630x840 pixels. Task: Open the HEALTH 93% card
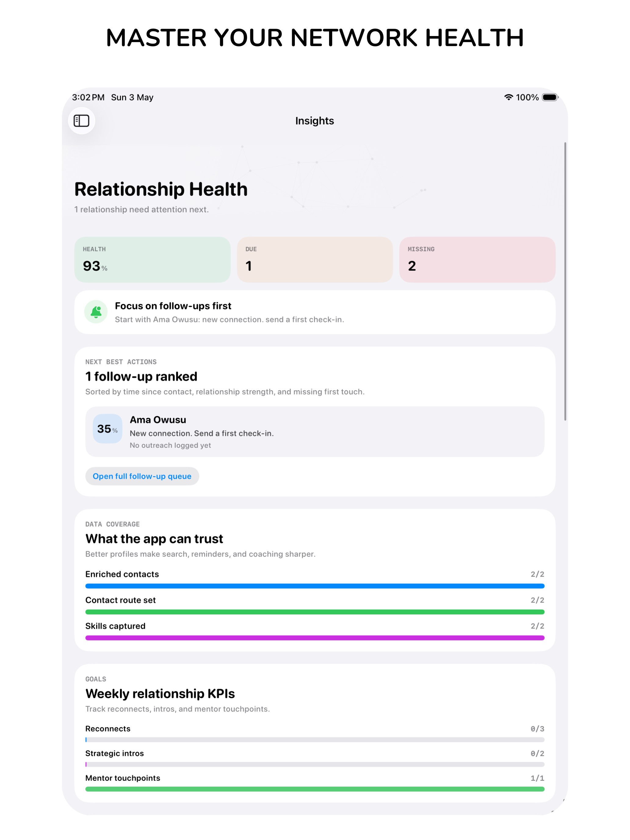pos(152,260)
